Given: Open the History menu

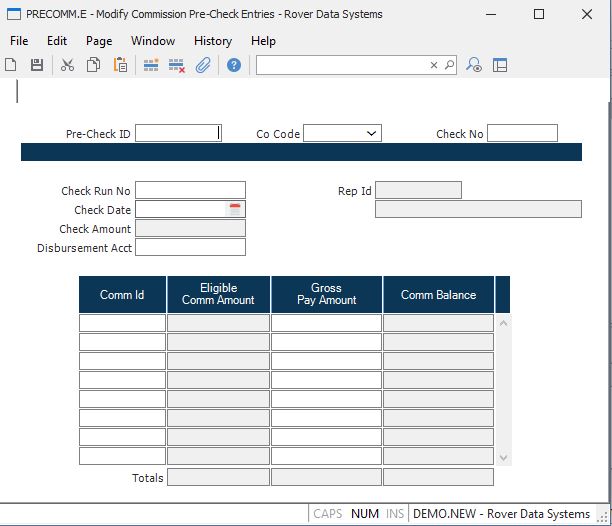Looking at the screenshot, I should pos(212,41).
